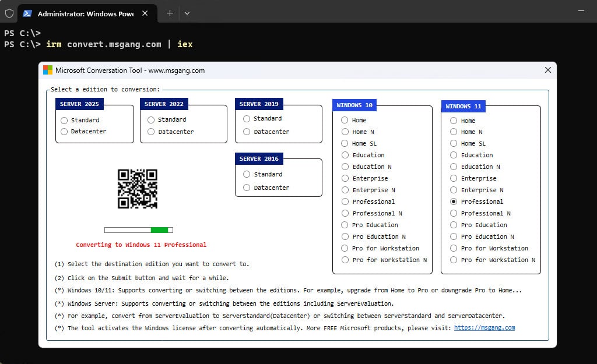Close the Microsoft Conversation Tool dialog
Viewport: 597px width, 364px height.
point(547,70)
